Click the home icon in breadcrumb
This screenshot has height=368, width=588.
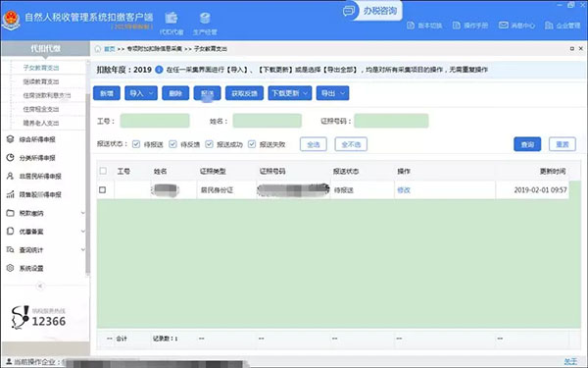pos(97,49)
